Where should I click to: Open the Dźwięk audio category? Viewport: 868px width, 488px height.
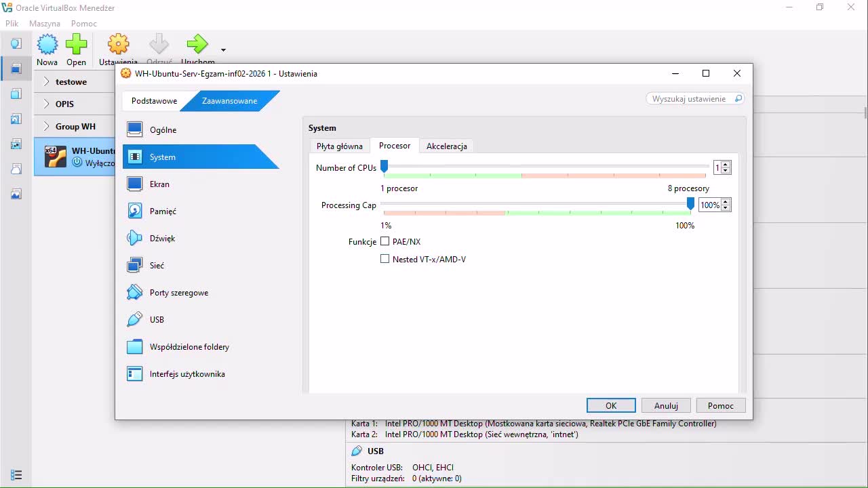pos(201,239)
